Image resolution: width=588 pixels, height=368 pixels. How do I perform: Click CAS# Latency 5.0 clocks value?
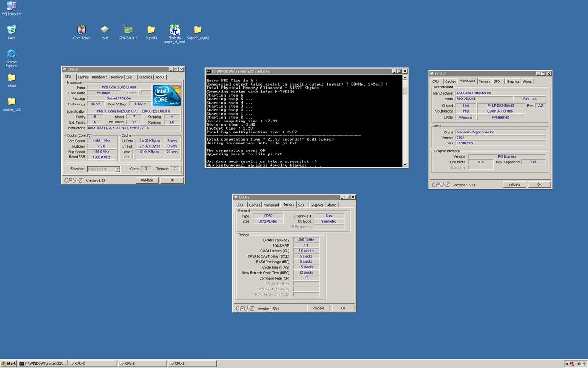tap(306, 251)
